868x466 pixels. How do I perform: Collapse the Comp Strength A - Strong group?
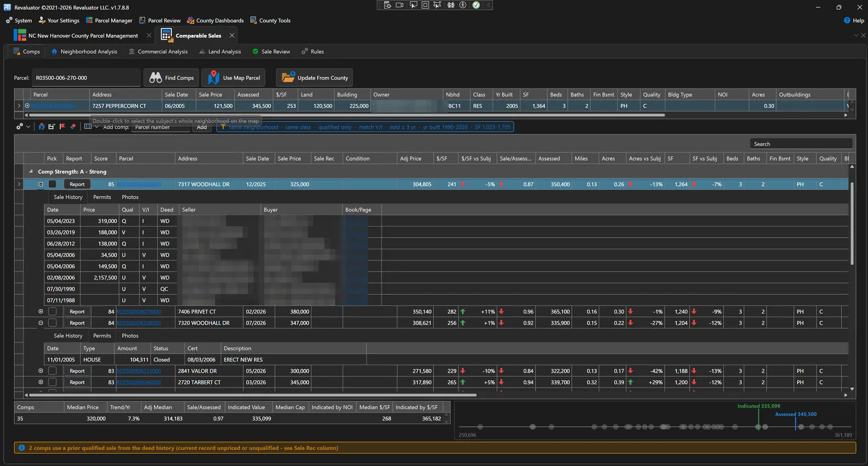pyautogui.click(x=31, y=171)
